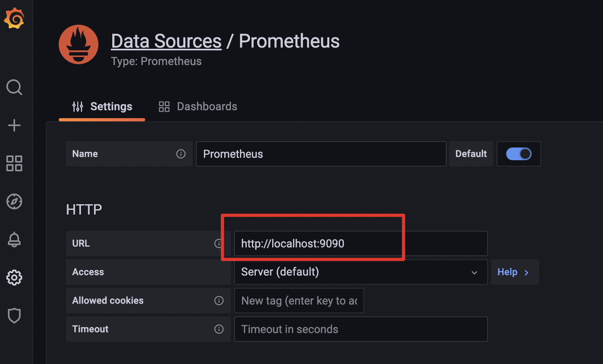Open the search magnifier in sidebar
Image resolution: width=603 pixels, height=364 pixels.
coord(14,87)
